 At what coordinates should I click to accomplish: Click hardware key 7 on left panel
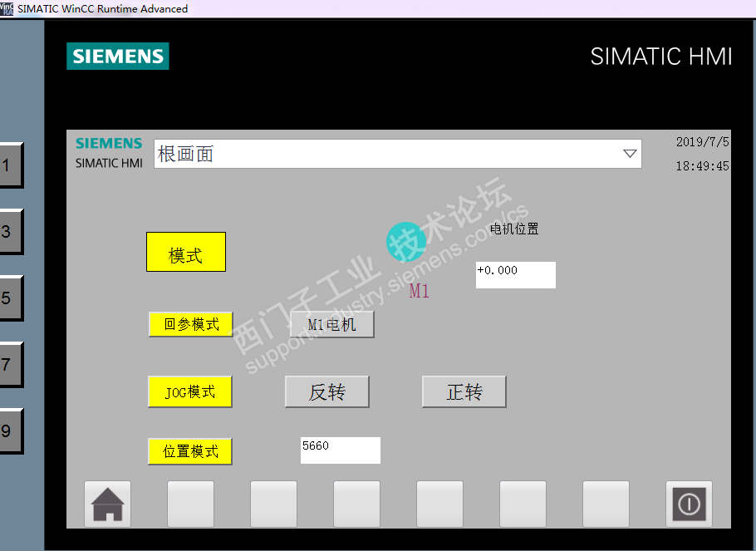[x=11, y=365]
